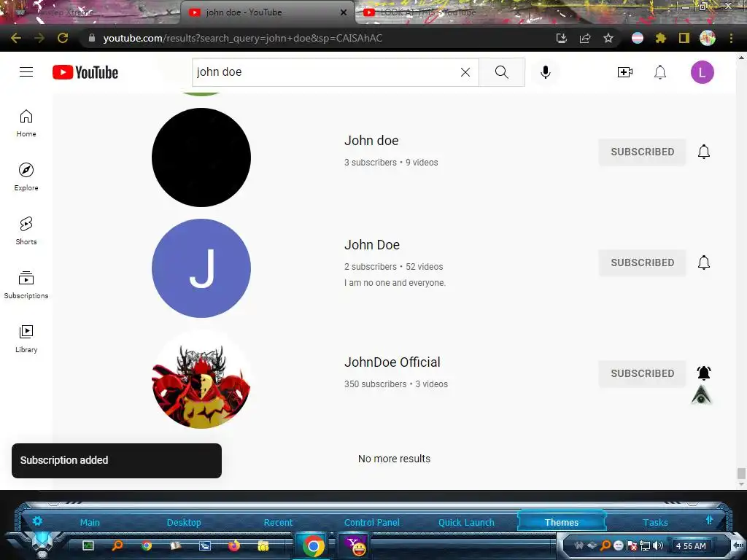Click the 4 56 AM clock

click(691, 546)
